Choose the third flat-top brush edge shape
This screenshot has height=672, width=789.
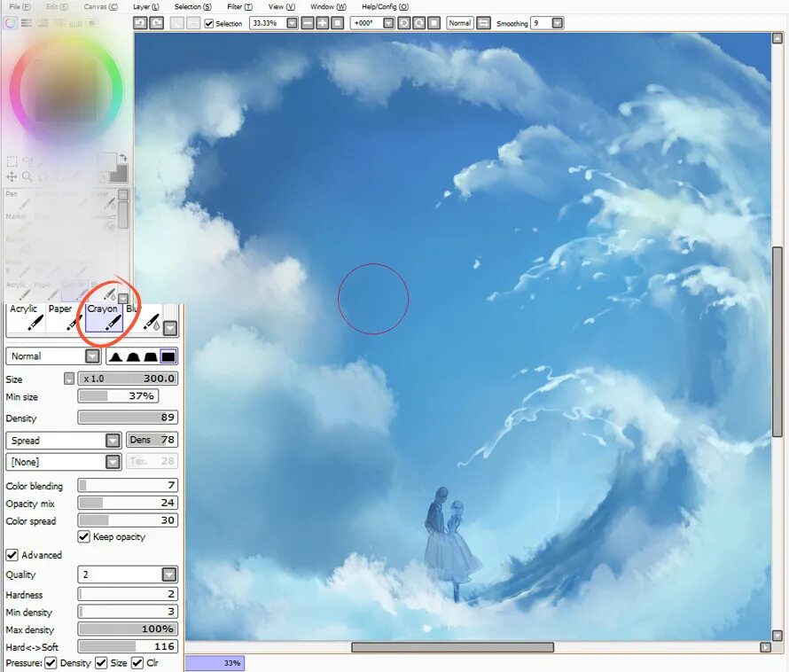[x=151, y=356]
